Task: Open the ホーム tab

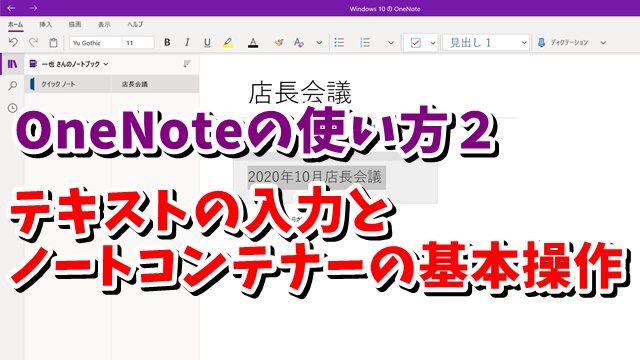Action: coord(16,24)
